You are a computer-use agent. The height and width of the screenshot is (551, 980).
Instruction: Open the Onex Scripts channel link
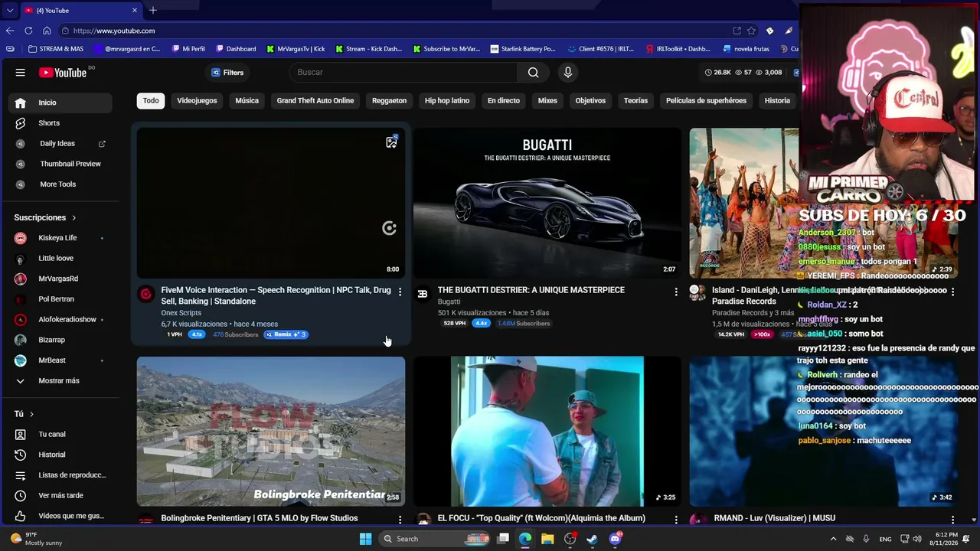point(181,313)
